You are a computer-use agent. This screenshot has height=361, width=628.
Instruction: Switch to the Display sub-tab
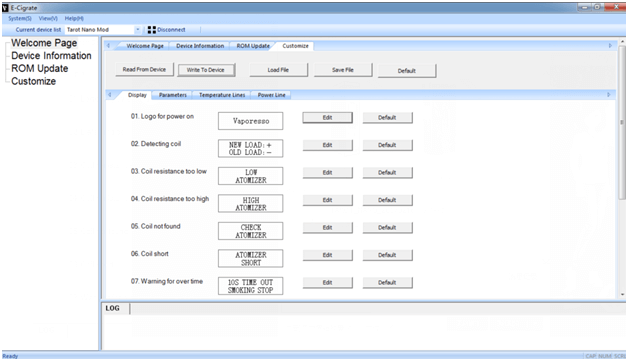point(137,95)
